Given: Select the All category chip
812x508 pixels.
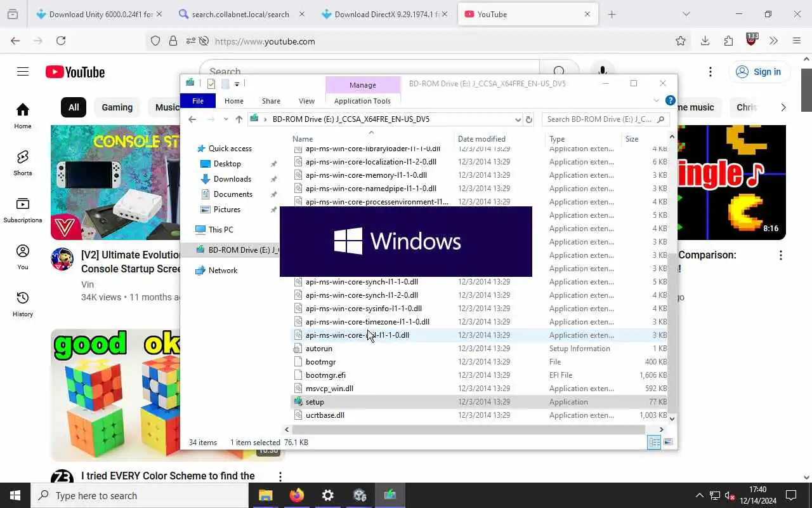Looking at the screenshot, I should [x=74, y=107].
